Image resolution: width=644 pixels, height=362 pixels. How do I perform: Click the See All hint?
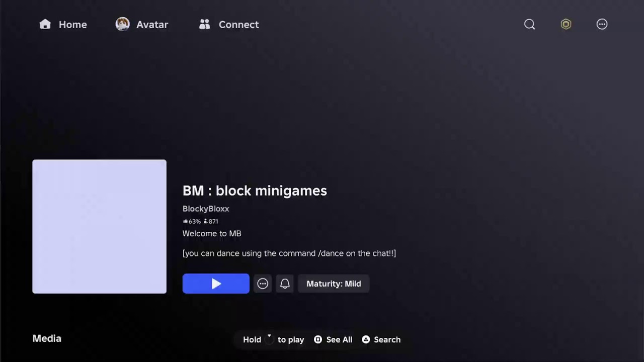[x=333, y=339]
